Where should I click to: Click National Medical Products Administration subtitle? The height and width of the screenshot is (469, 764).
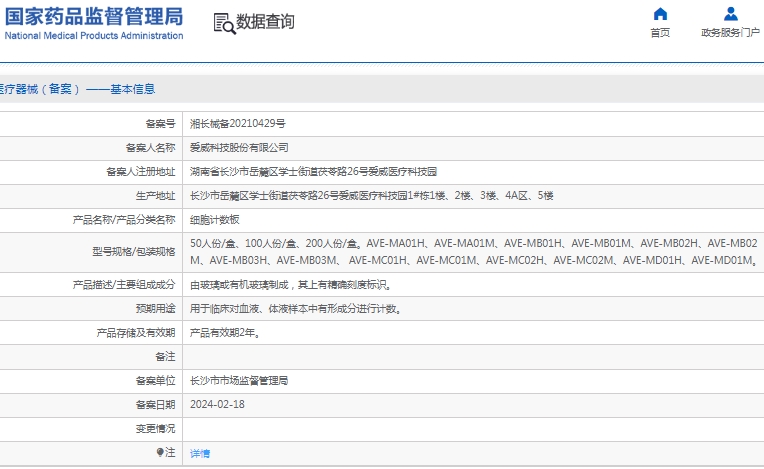click(x=94, y=36)
